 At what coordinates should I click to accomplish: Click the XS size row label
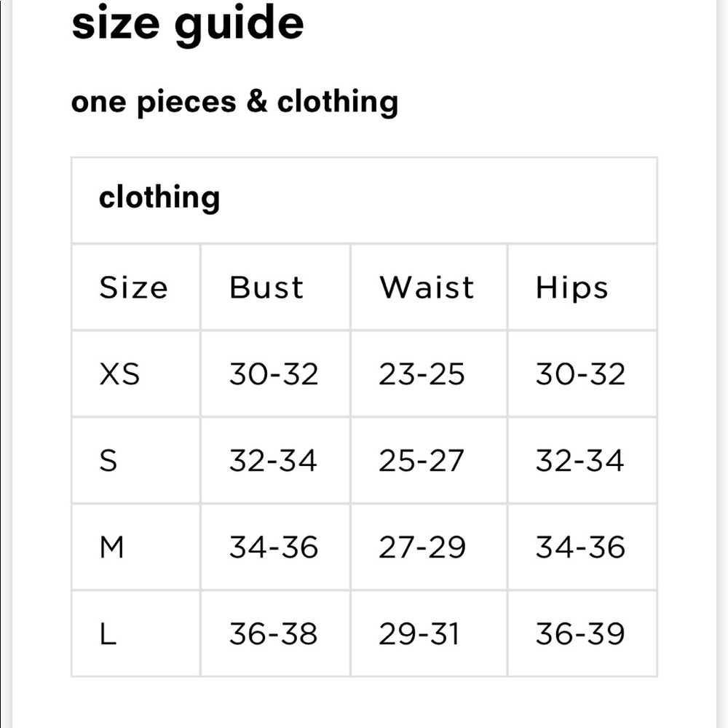tap(119, 374)
